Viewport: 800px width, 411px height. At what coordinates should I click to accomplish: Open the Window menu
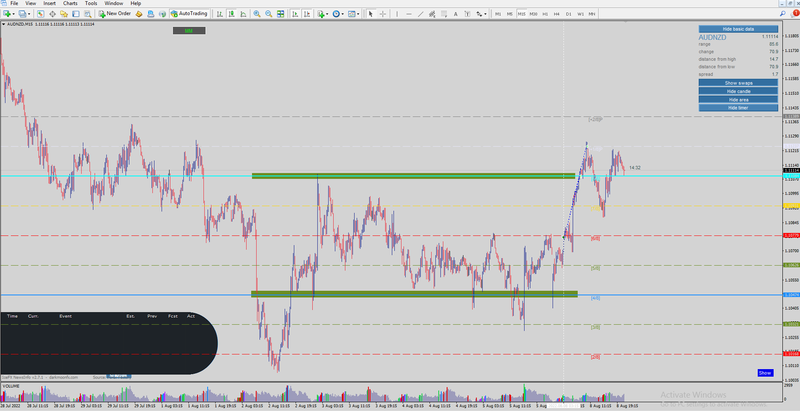tap(113, 3)
